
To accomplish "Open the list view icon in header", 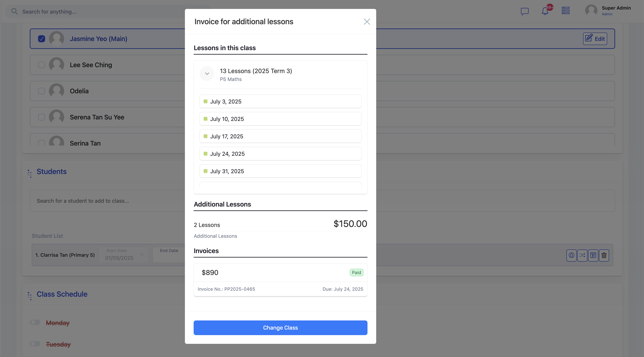I will coord(566,11).
